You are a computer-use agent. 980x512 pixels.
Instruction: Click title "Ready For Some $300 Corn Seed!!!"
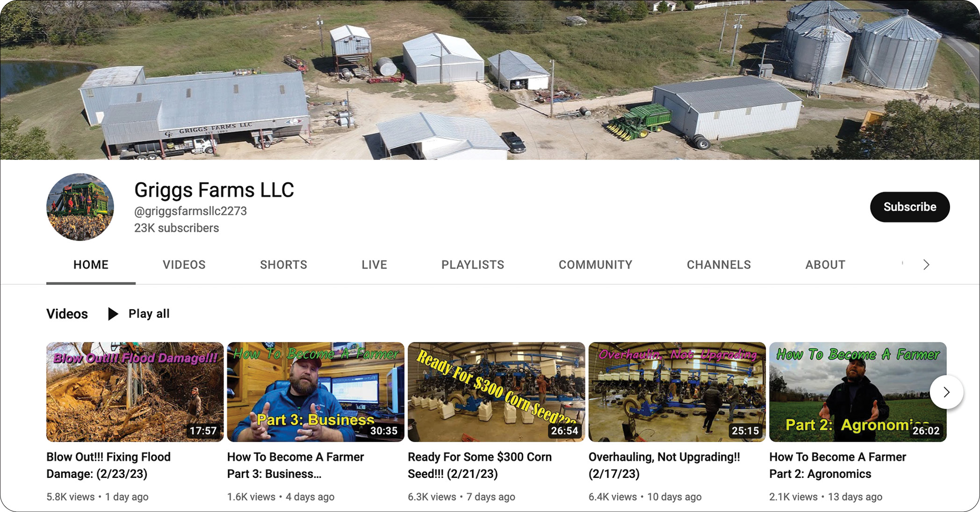pos(480,465)
